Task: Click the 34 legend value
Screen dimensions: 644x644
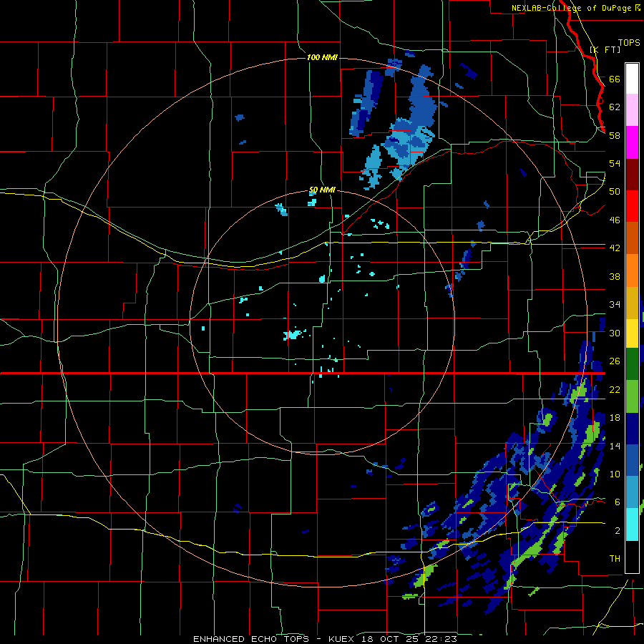Action: [x=615, y=305]
